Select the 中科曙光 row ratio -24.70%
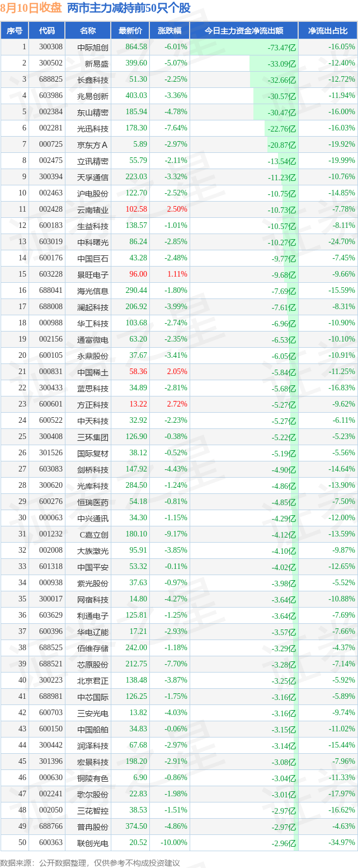The image size is (358, 868). (x=342, y=242)
